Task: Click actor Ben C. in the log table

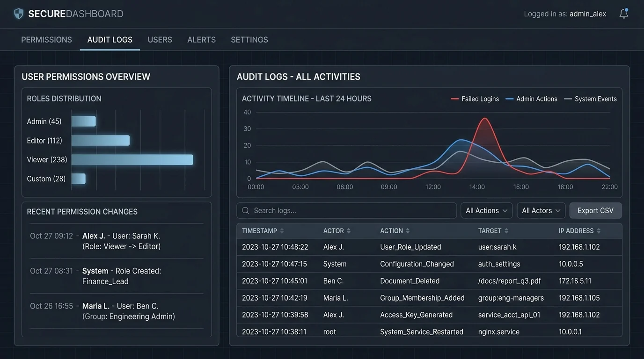Action: tap(333, 281)
